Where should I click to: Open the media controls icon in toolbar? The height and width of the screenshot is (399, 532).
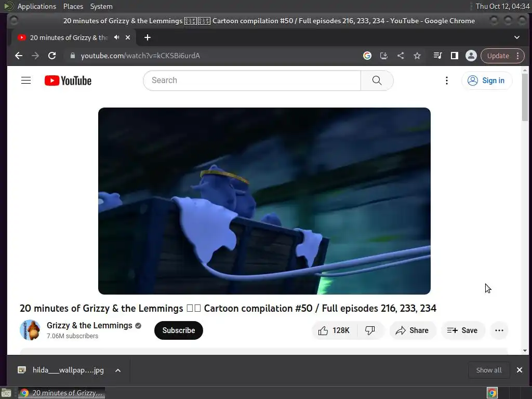pos(437,56)
